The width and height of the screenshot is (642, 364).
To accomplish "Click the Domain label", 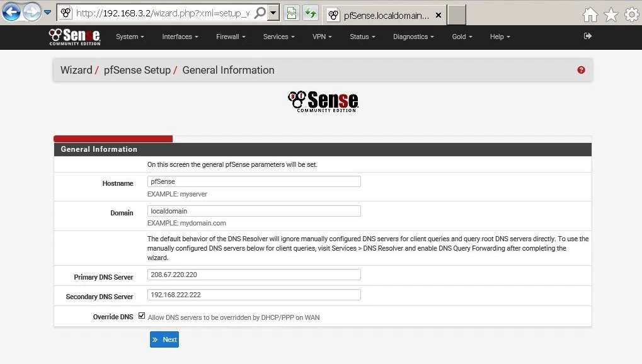I will 122,213.
